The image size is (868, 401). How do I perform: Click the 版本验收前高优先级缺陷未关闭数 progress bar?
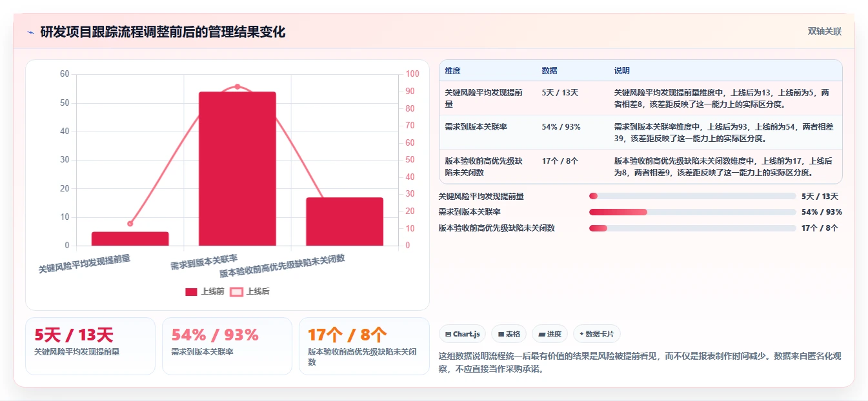pos(692,228)
